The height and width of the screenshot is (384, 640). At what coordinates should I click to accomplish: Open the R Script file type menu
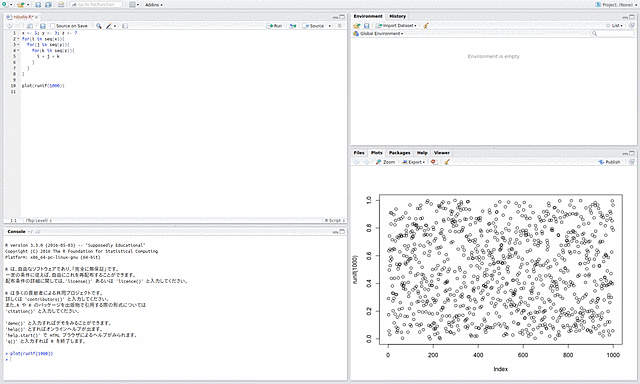pyautogui.click(x=335, y=220)
